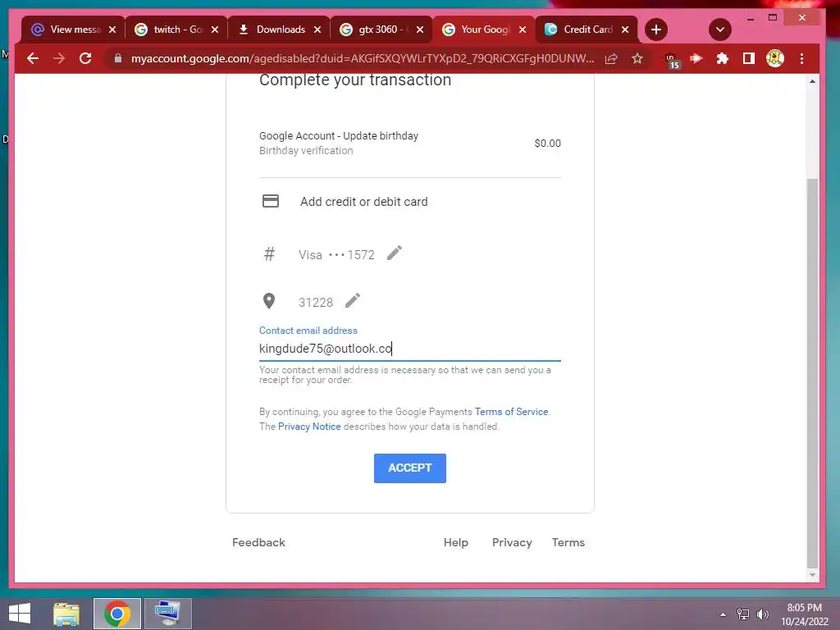Click the ACCEPT button
This screenshot has width=840, height=630.
[410, 468]
